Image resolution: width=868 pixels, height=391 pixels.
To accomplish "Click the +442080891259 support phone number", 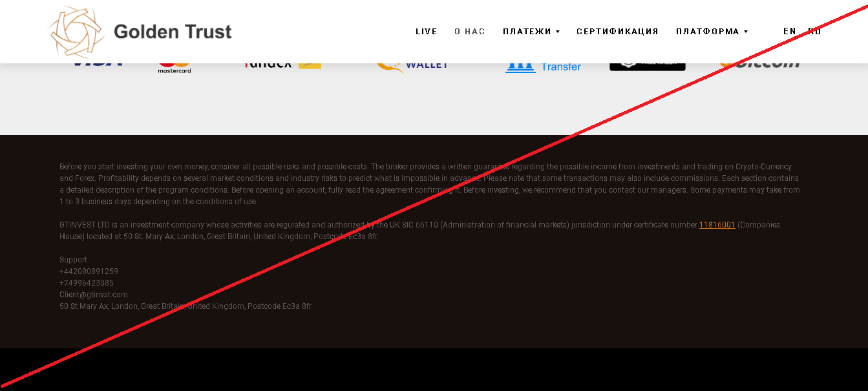I will [89, 271].
